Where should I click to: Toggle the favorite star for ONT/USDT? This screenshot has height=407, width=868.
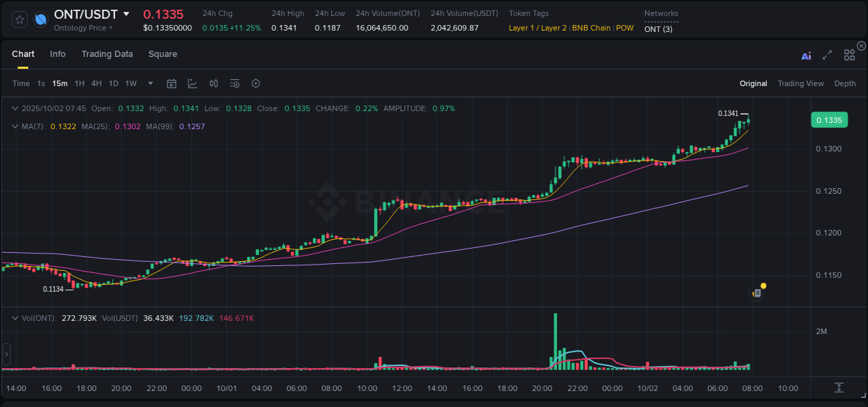tap(19, 19)
